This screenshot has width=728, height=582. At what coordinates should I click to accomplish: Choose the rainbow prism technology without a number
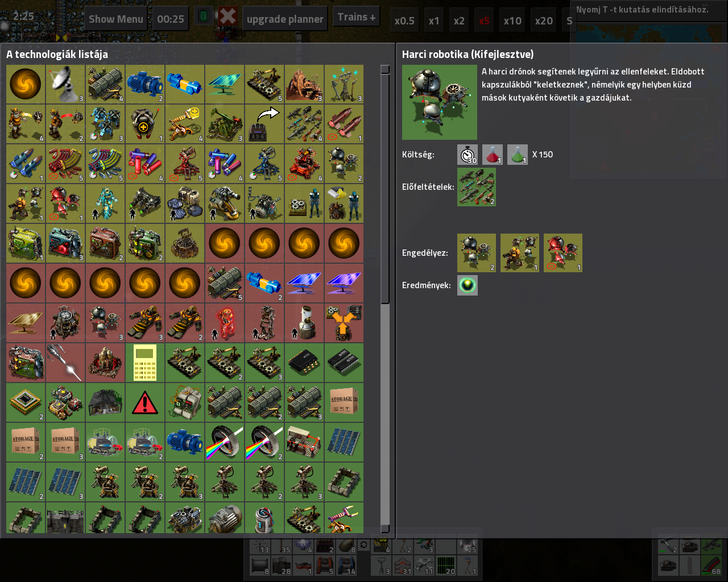coord(225,442)
